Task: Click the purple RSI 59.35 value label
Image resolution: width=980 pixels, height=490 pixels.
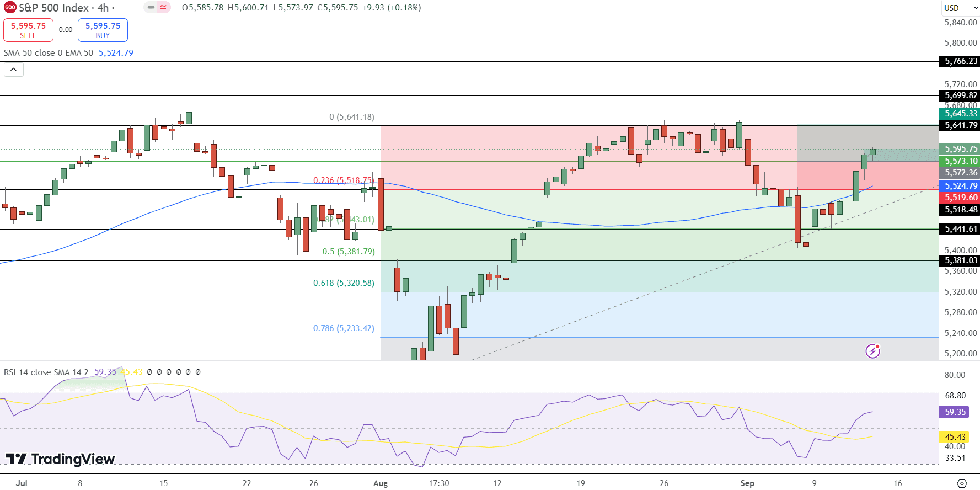Action: click(x=955, y=412)
